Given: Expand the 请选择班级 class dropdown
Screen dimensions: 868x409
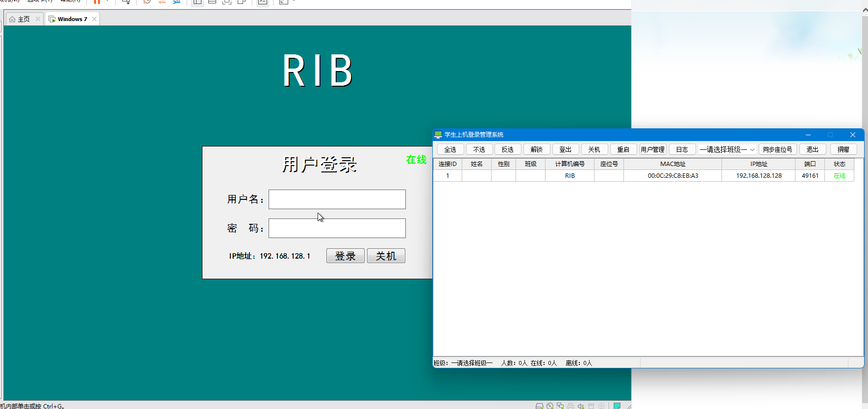Looking at the screenshot, I should pos(727,149).
